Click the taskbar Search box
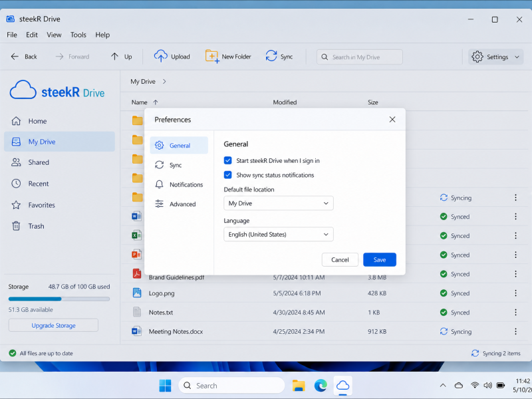This screenshot has width=532, height=399. [231, 386]
